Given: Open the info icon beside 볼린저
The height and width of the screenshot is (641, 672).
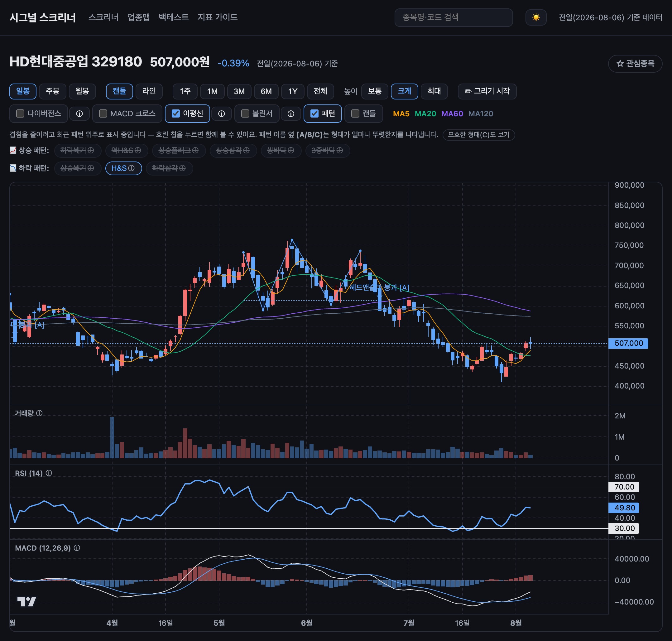Looking at the screenshot, I should (x=291, y=114).
